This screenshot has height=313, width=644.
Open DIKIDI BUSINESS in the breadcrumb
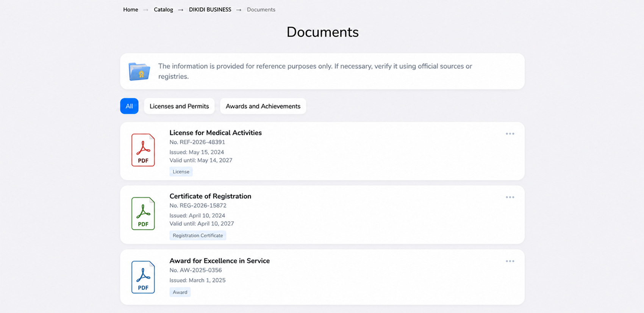pyautogui.click(x=210, y=9)
